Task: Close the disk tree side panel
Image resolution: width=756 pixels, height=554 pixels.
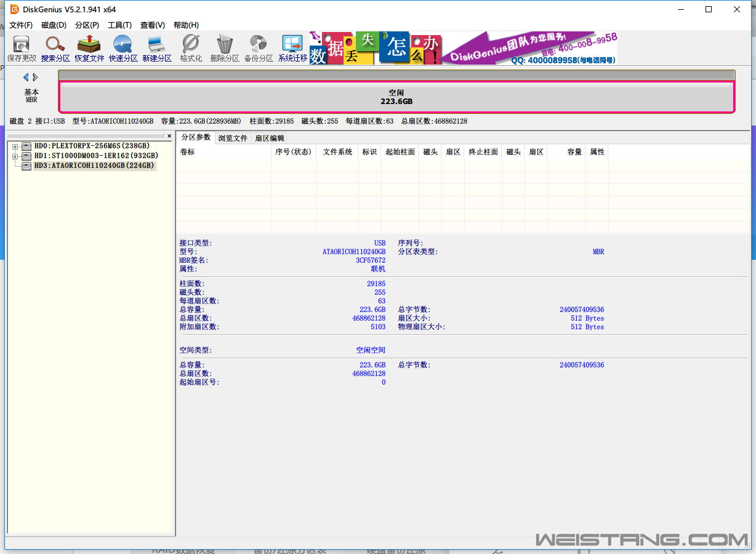Action: [x=169, y=136]
